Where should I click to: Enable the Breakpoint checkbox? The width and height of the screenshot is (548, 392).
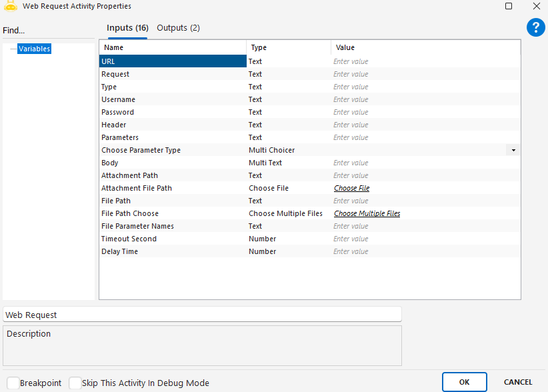tap(11, 383)
